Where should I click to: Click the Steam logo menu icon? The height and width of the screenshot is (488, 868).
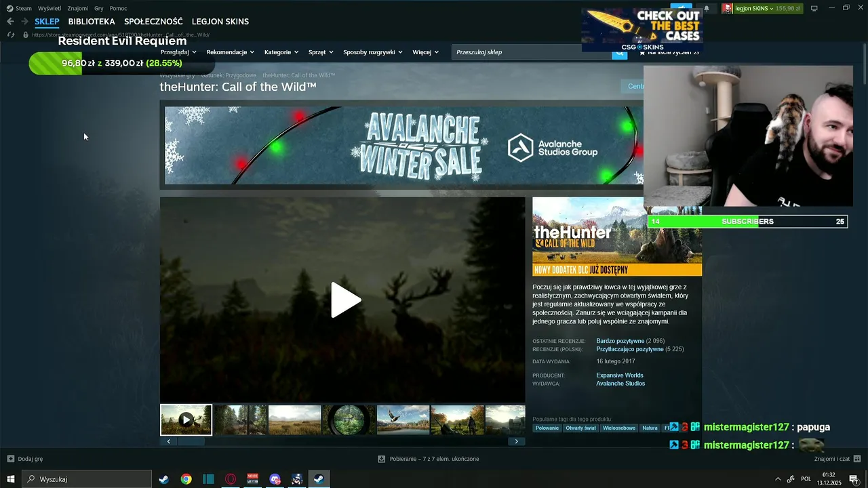tap(9, 8)
